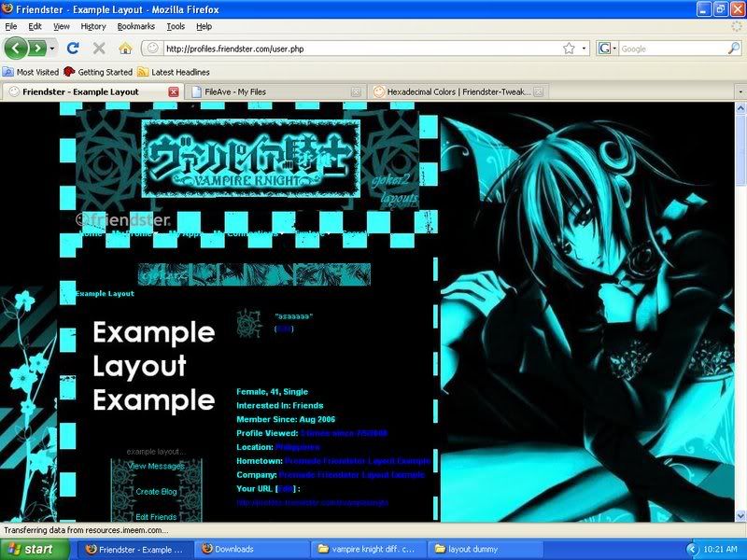Viewport: 747px width, 560px height.
Task: Open the Google search engine selector
Action: click(607, 48)
